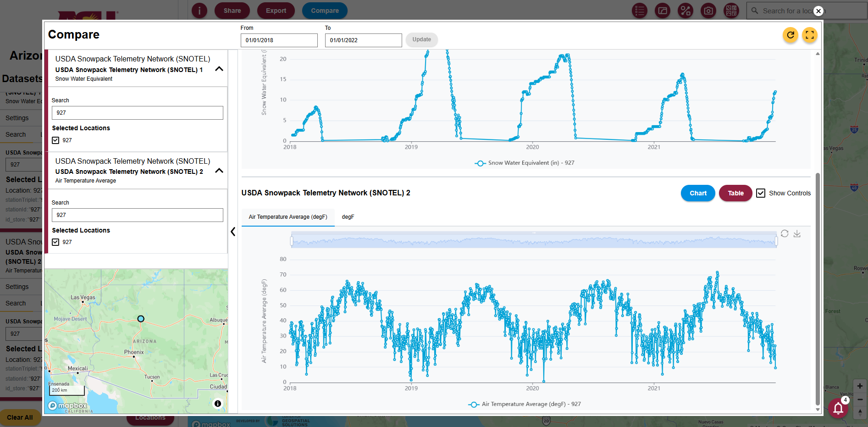Click the blue Chart button

coord(698,193)
